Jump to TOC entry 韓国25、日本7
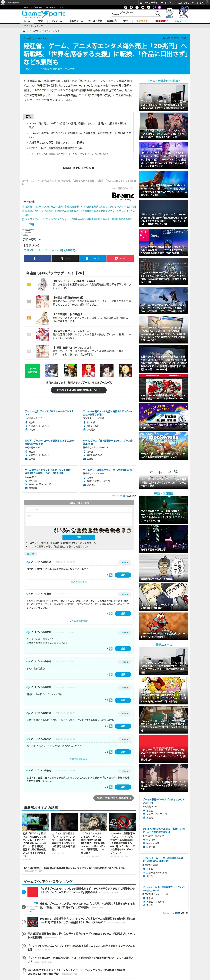The image size is (210, 980). click(x=56, y=148)
